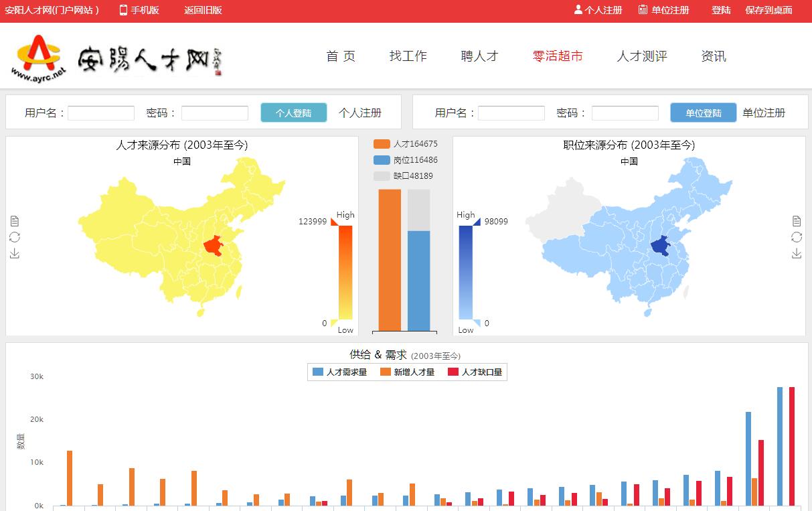The width and height of the screenshot is (812, 511).
Task: Toggle the 人才需求量 legend series
Action: point(340,372)
